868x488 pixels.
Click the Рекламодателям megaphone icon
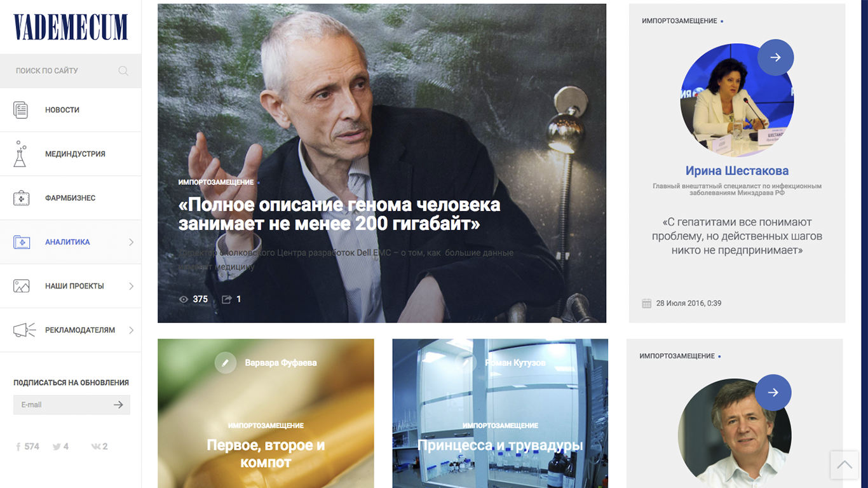24,330
